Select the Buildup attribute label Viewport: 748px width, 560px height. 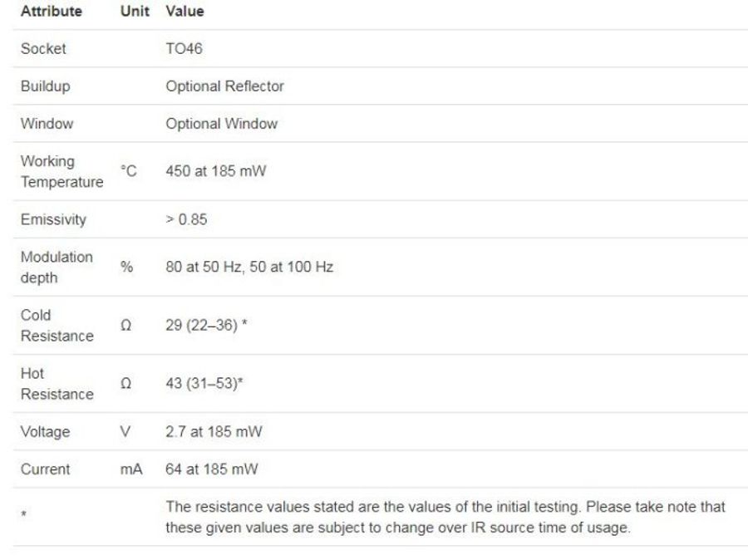45,86
